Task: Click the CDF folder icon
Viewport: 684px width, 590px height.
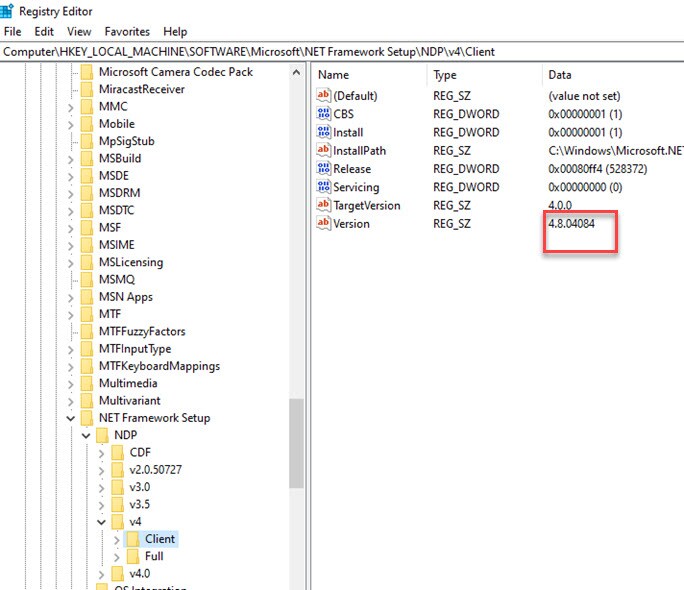Action: click(x=117, y=452)
